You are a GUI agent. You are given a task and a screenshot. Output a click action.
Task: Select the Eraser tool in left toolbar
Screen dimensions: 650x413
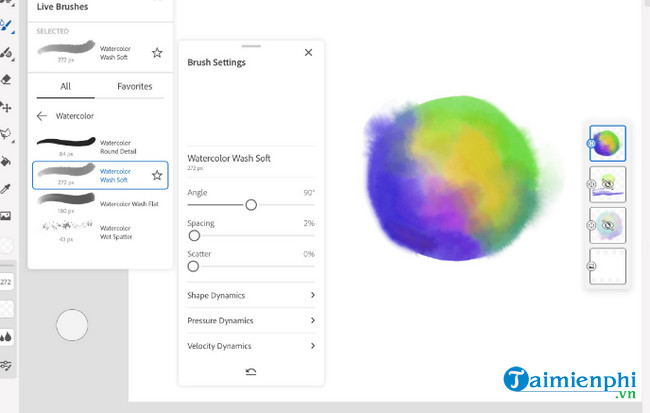click(6, 79)
